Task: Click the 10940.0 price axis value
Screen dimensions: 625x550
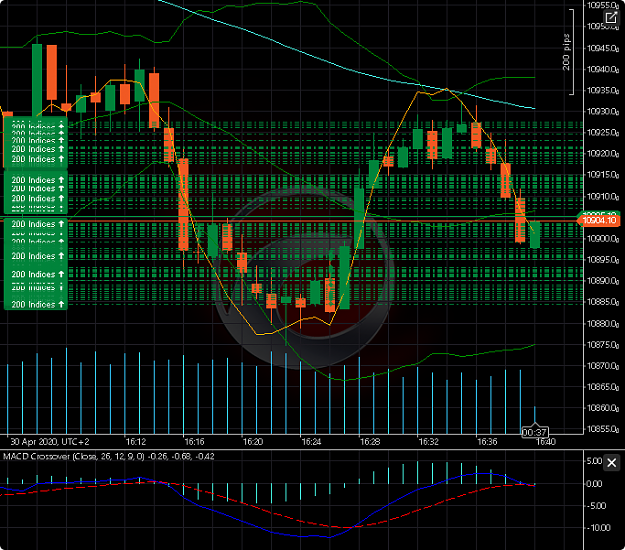Action: 603,69
